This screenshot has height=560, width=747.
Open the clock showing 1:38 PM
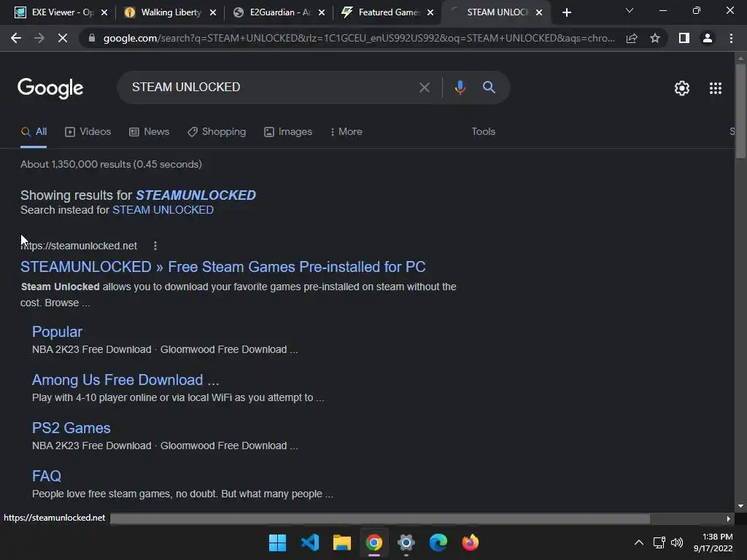point(713,542)
